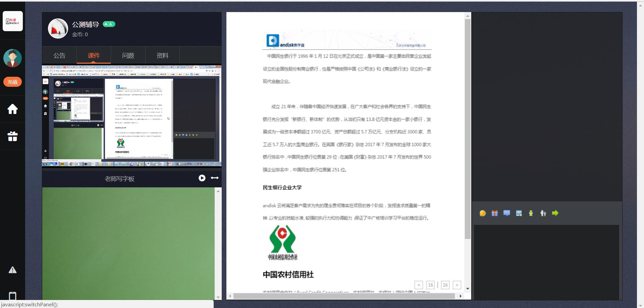Switch to the 资料 tab
644x308 pixels.
point(163,55)
